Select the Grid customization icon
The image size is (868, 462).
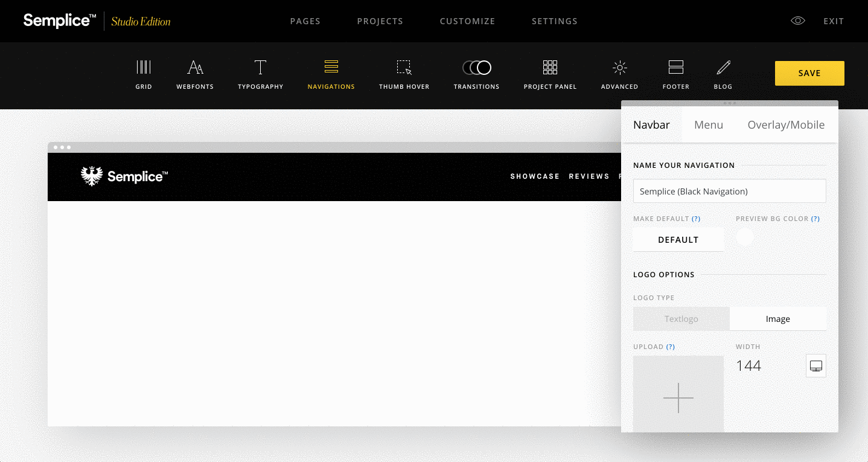tap(143, 68)
